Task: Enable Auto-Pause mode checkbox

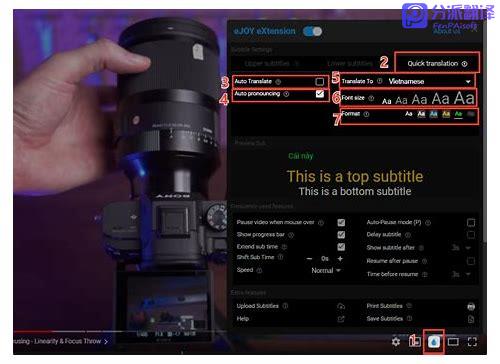Action: point(471,222)
